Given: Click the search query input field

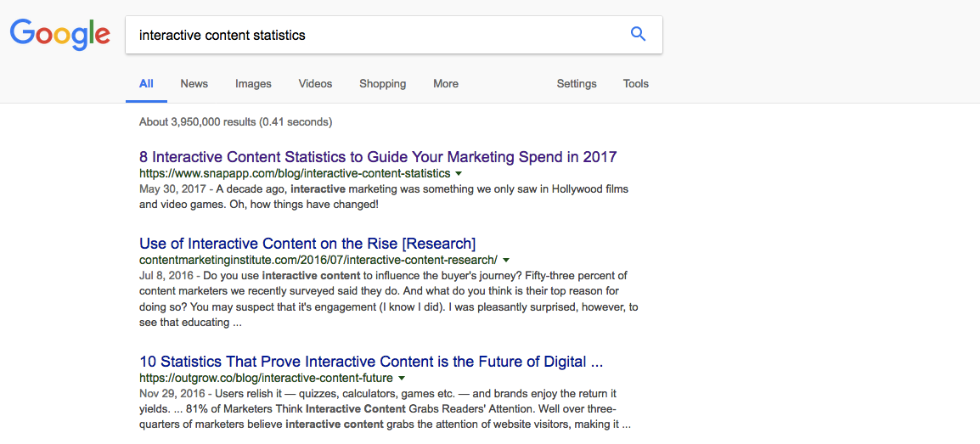Looking at the screenshot, I should [x=375, y=35].
